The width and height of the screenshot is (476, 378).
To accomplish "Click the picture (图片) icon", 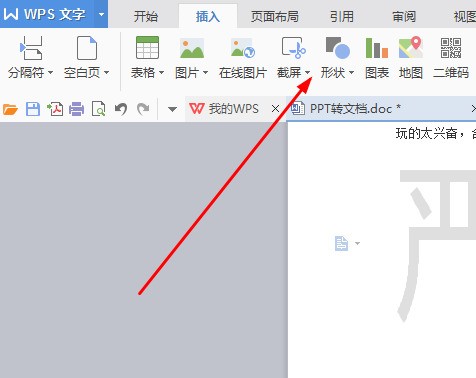I will 192,48.
